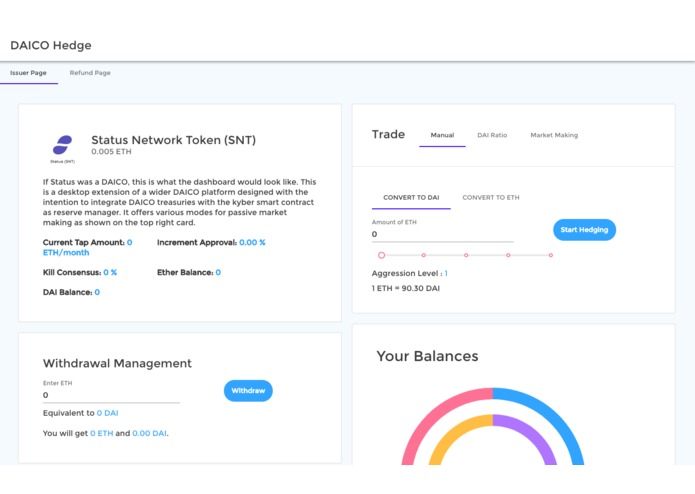Click the Withdraw button
This screenshot has width=695, height=494.
coord(248,391)
